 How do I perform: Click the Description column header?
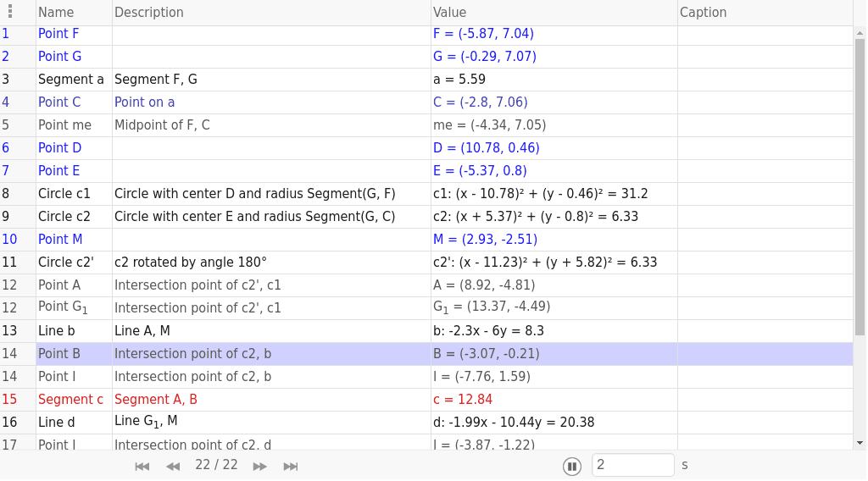149,12
